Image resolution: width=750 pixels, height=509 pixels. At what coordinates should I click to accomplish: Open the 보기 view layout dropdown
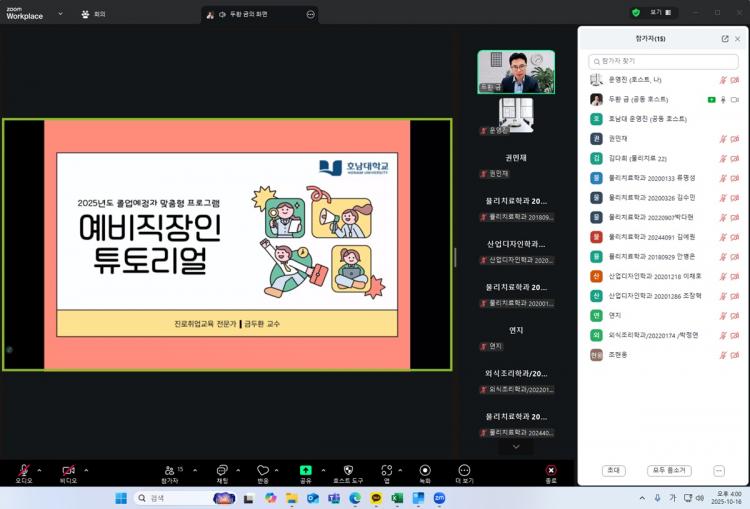tap(663, 13)
